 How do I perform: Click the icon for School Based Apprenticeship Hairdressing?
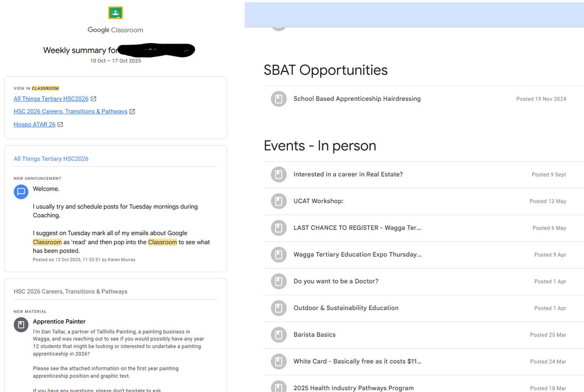click(278, 99)
